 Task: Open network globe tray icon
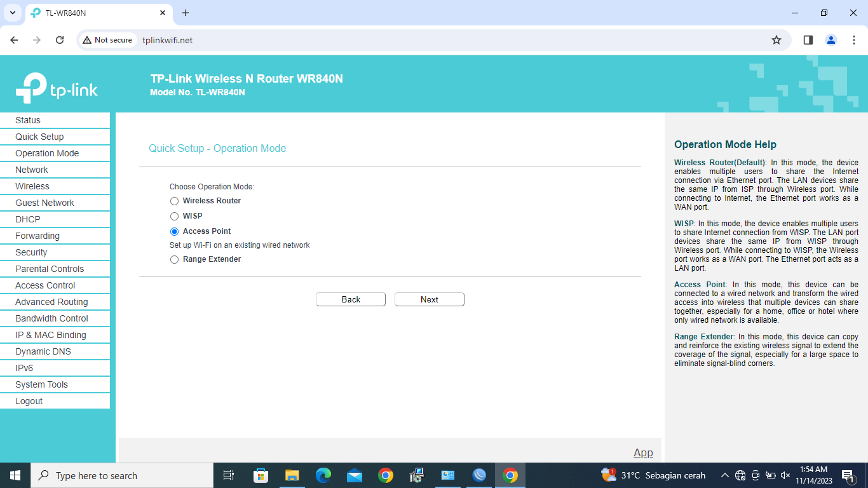tap(740, 475)
